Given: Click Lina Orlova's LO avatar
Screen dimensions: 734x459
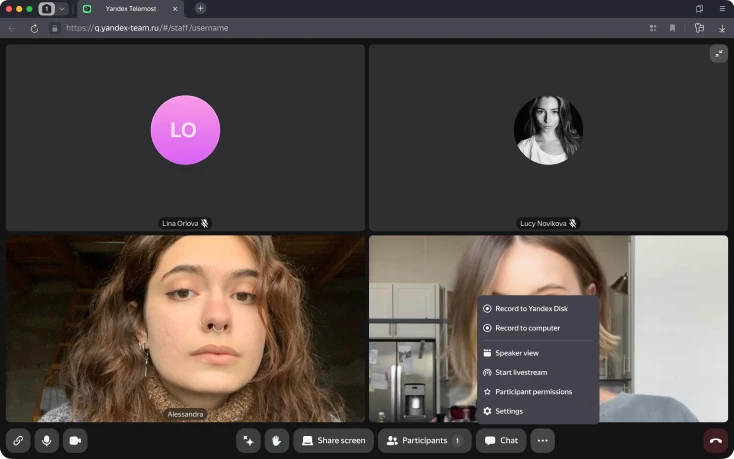Looking at the screenshot, I should (185, 130).
